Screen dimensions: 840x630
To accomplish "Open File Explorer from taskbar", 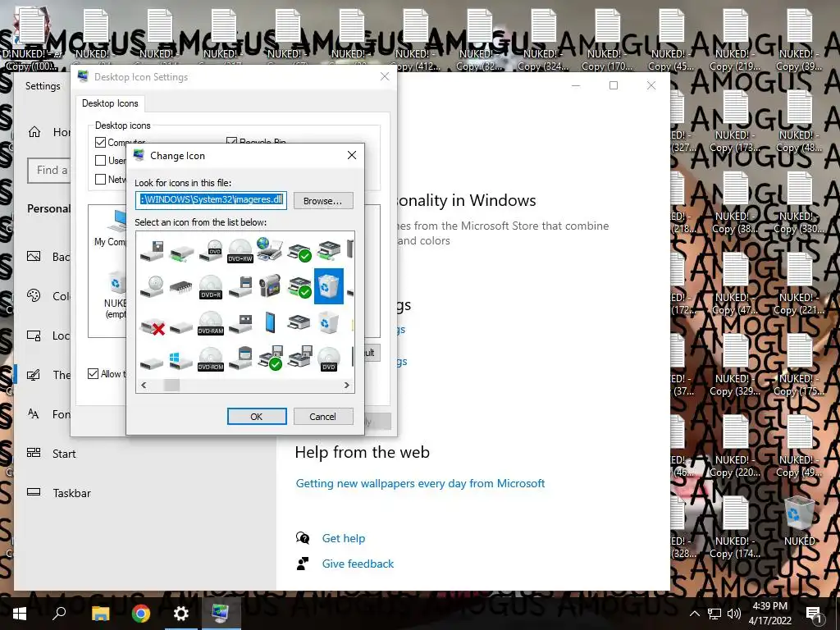I will (x=100, y=614).
